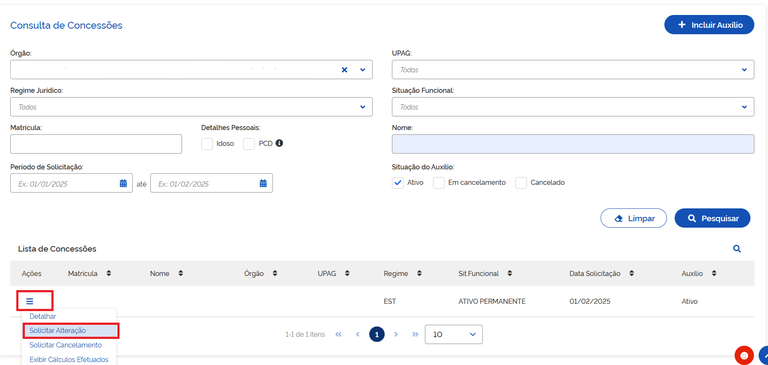768x365 pixels.
Task: Open the start date calendar picker
Action: click(x=123, y=183)
